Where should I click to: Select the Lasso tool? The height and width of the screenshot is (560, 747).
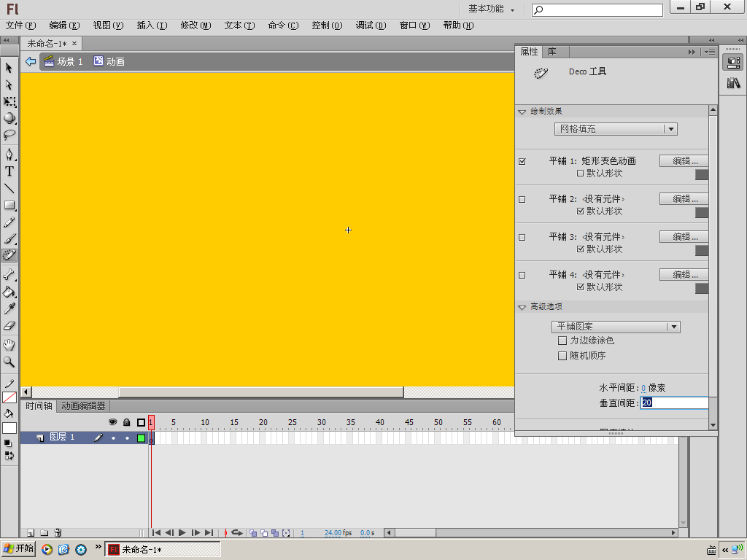tap(9, 135)
